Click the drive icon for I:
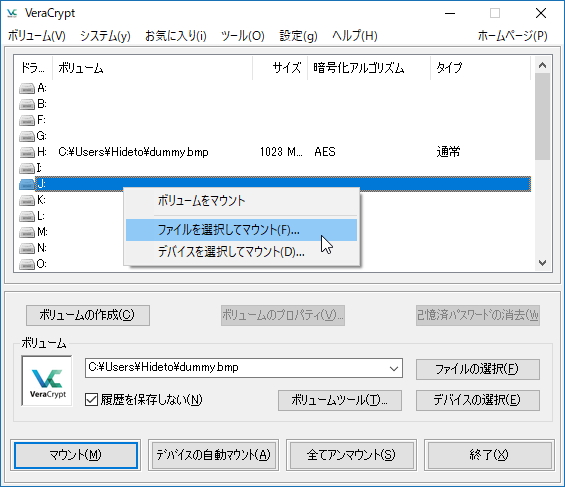 27,168
